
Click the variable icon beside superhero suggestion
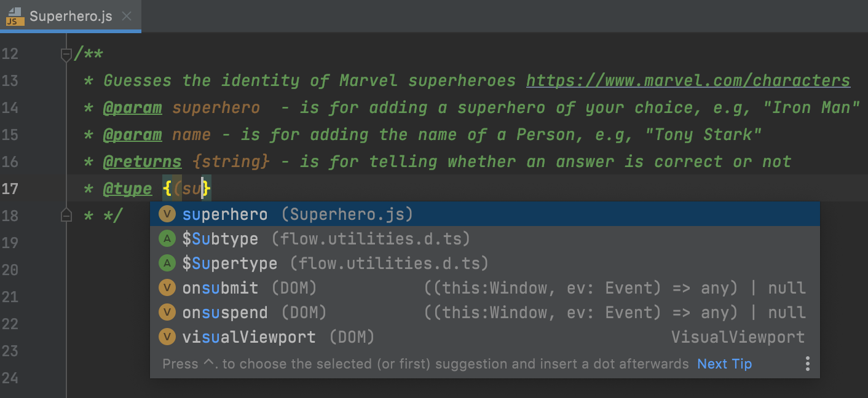pyautogui.click(x=167, y=214)
